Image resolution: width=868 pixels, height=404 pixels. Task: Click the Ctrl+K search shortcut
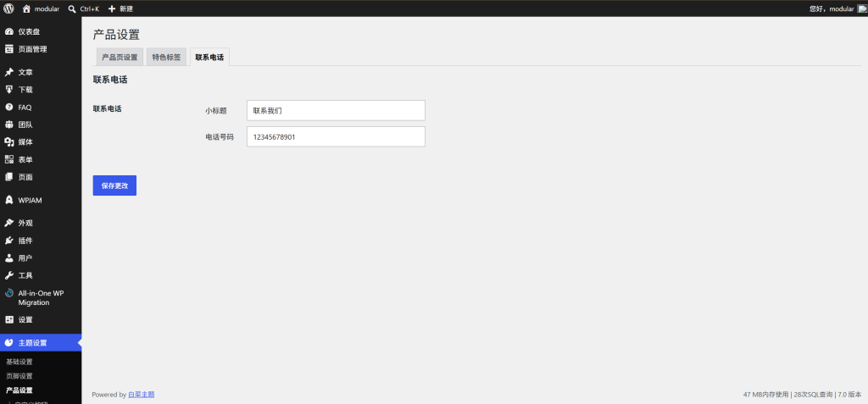[90, 8]
